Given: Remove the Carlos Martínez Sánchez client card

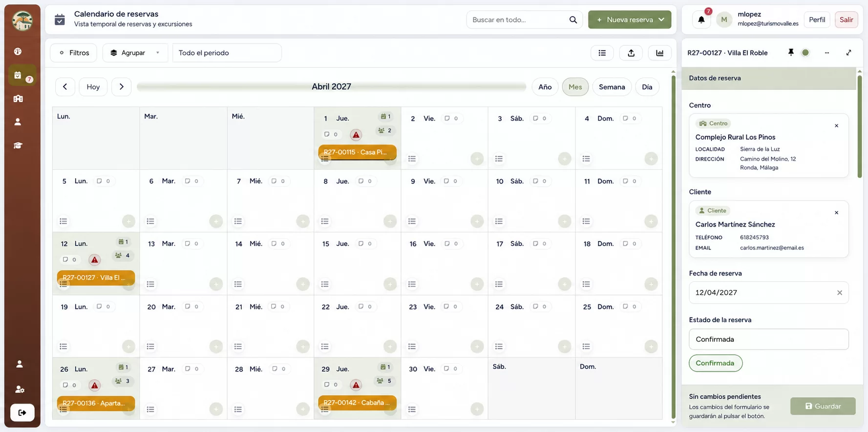Looking at the screenshot, I should 837,213.
